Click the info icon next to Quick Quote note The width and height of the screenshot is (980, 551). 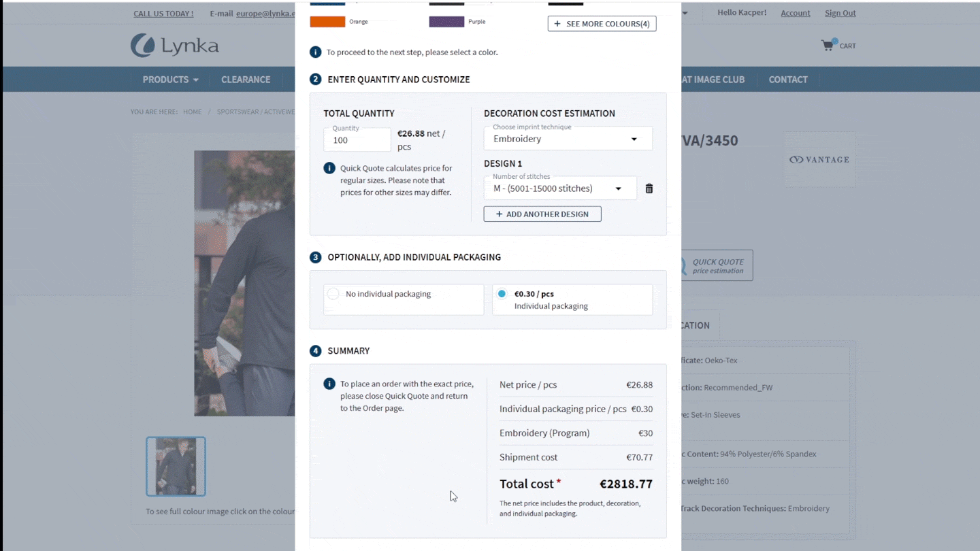[329, 168]
